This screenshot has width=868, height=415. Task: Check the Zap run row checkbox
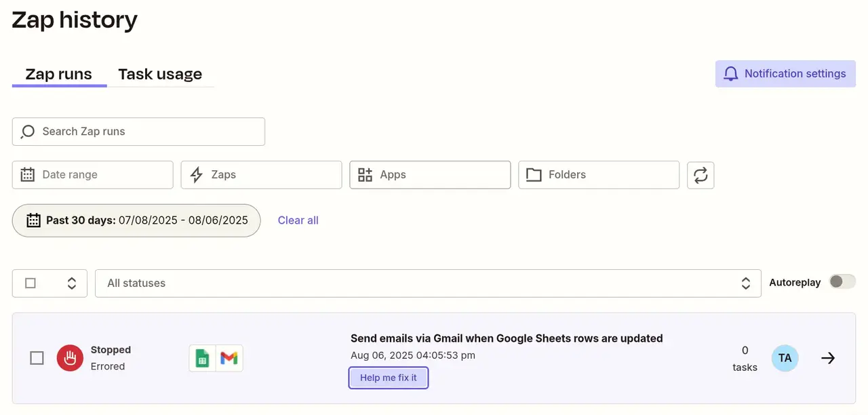[37, 358]
